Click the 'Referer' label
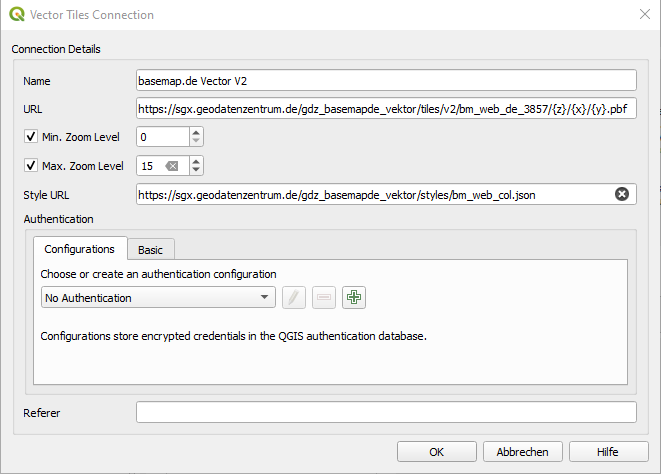661x474 pixels. tap(41, 412)
